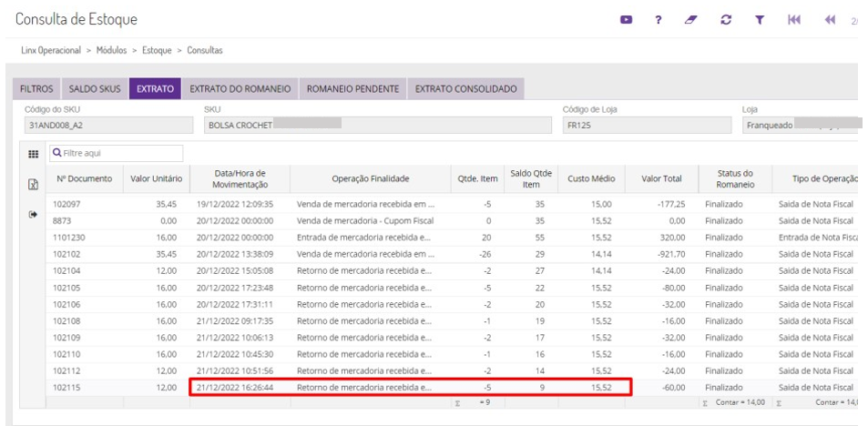Click the Módulos breadcrumb link

tap(110, 50)
